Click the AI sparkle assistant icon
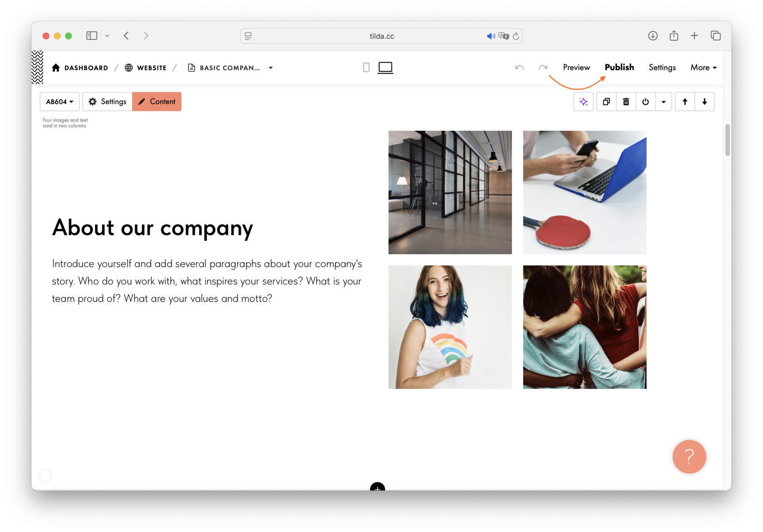The width and height of the screenshot is (763, 532). (x=584, y=102)
